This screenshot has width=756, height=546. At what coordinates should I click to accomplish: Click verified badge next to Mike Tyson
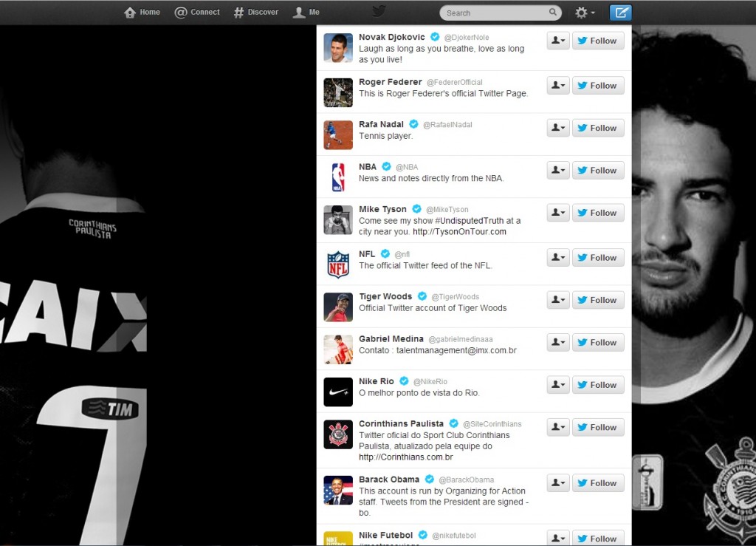[416, 209]
